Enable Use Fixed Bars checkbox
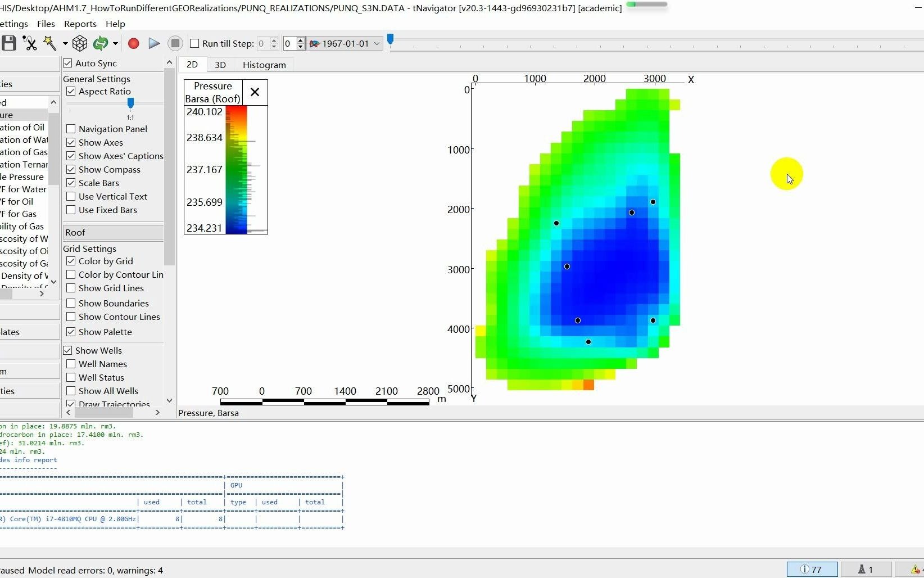 [71, 210]
